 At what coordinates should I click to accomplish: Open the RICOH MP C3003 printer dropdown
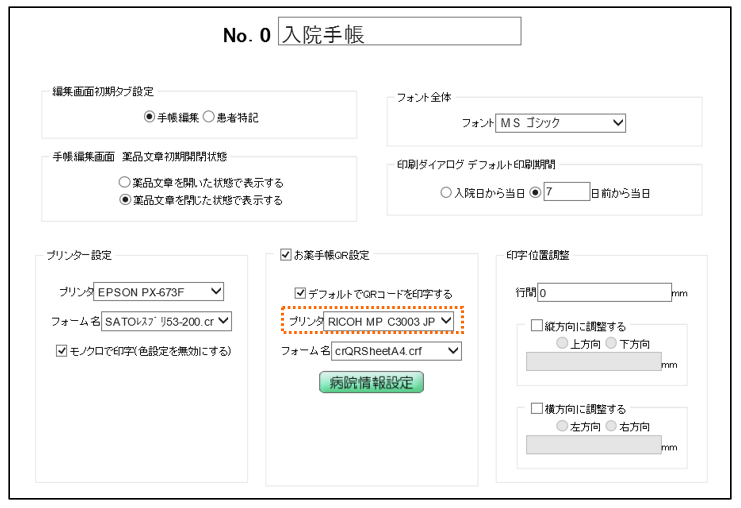(x=389, y=321)
